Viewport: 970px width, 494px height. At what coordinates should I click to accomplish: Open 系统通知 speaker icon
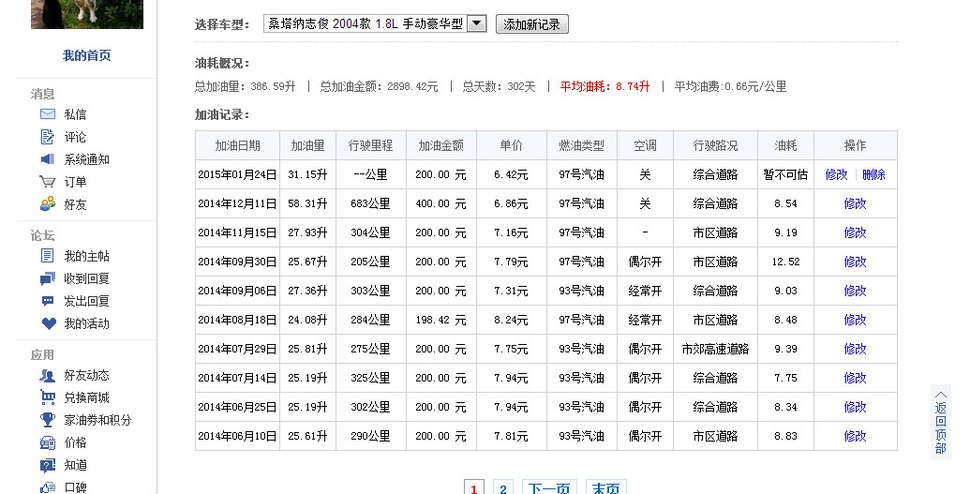pyautogui.click(x=47, y=159)
